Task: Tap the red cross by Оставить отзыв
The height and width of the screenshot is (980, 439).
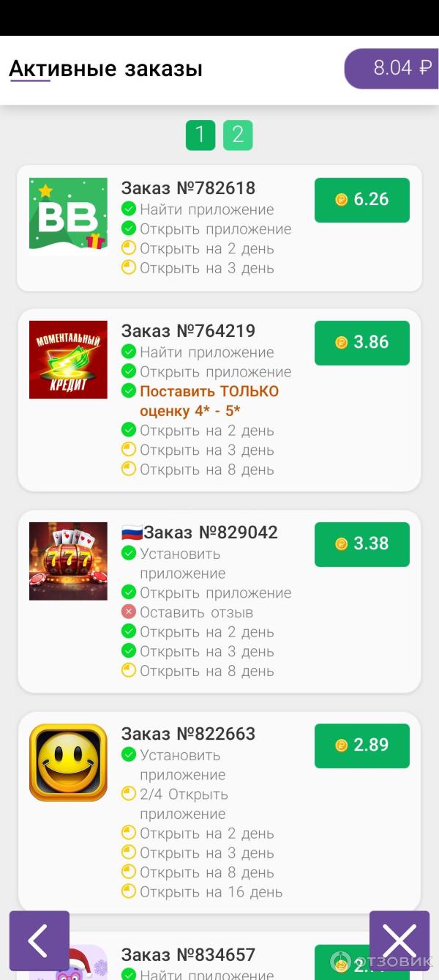Action: click(129, 612)
